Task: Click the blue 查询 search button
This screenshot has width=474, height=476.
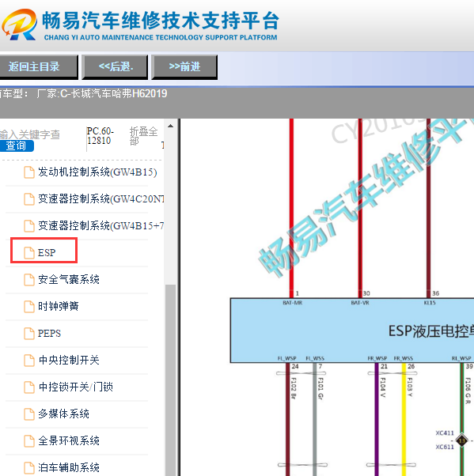Action: point(17,145)
